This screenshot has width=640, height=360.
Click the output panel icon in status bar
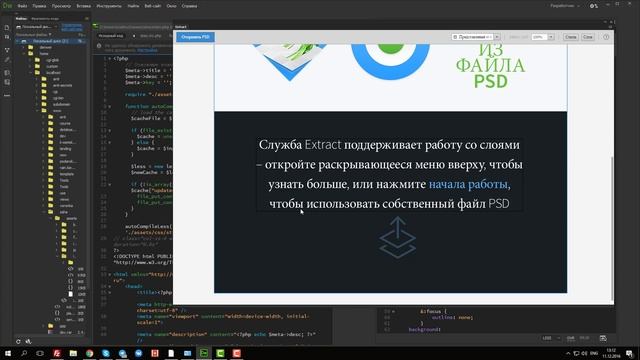coord(603,338)
